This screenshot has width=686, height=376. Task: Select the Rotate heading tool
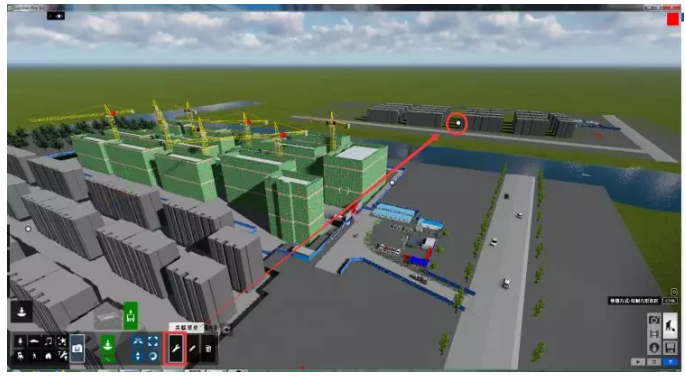(153, 355)
